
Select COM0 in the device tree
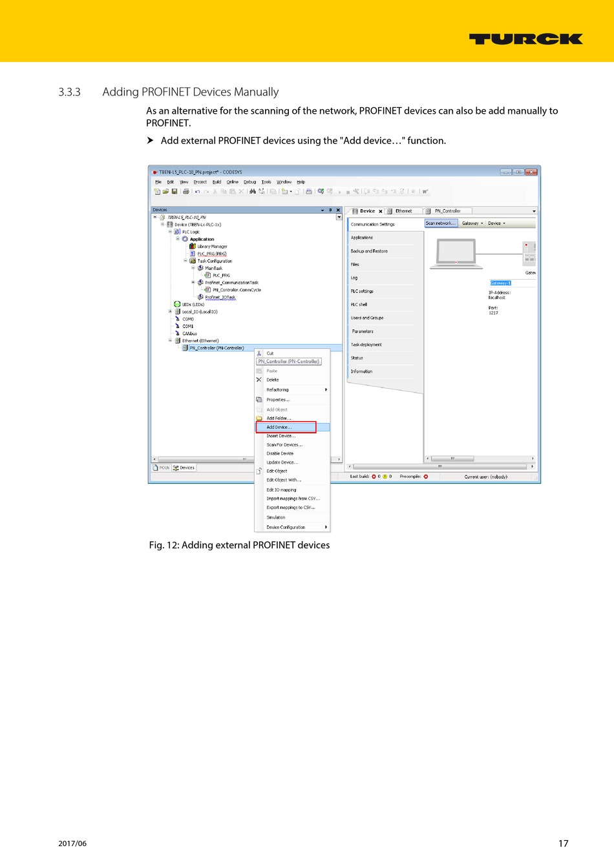[x=188, y=319]
